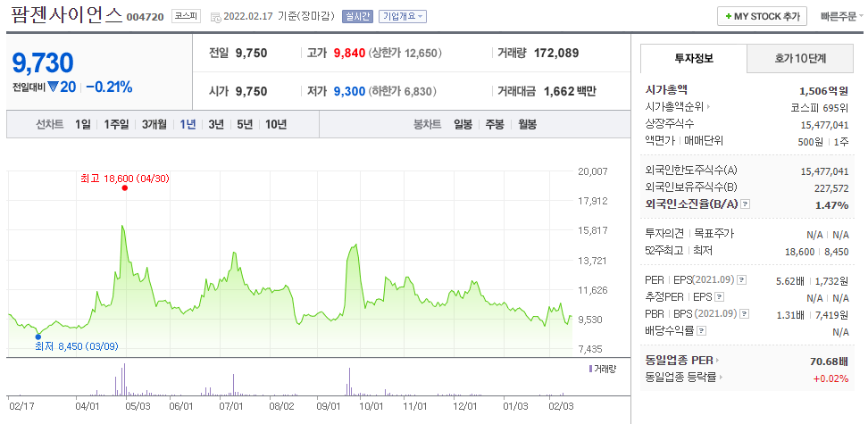Click the foreign ownership ratio 1.47%
The width and height of the screenshot is (868, 424).
coord(832,205)
